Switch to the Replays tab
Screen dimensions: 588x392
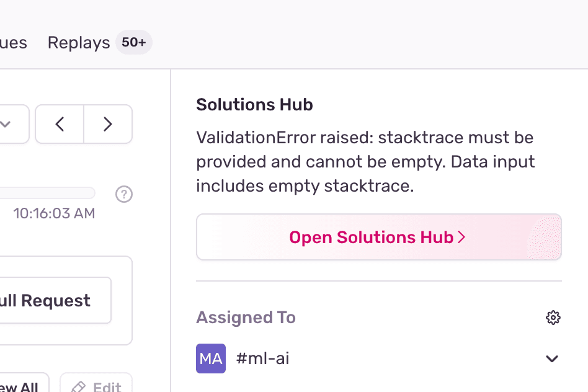78,42
